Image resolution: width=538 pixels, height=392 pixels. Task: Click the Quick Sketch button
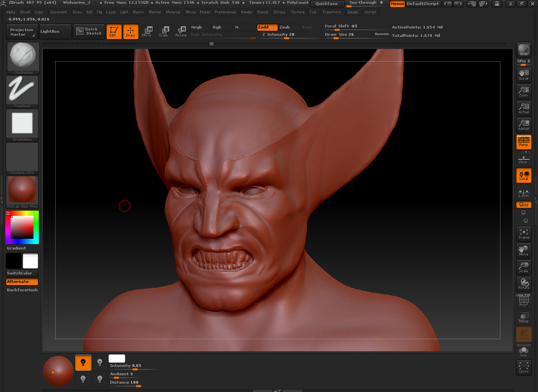(x=89, y=32)
